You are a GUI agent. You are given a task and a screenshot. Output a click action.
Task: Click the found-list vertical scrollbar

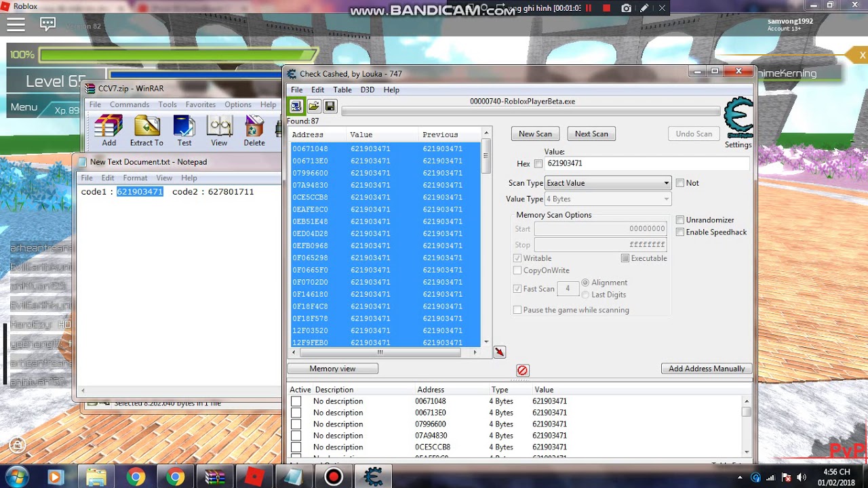(x=486, y=237)
